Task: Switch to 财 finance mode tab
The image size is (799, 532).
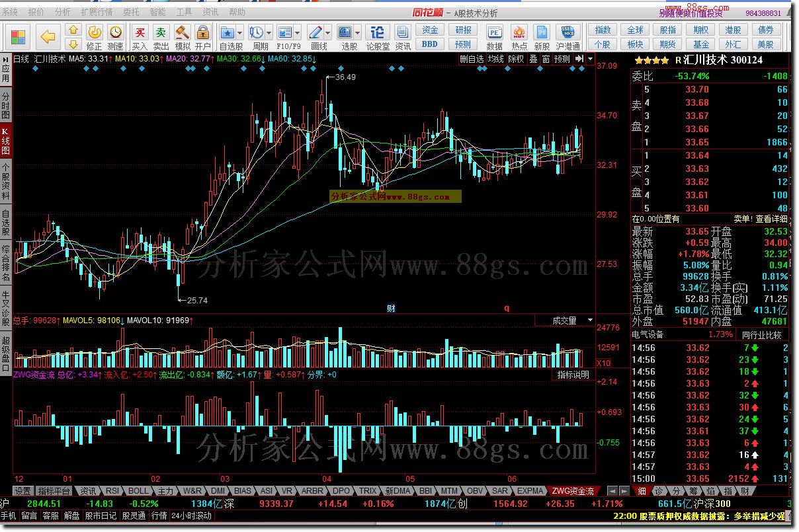Action: (745, 491)
